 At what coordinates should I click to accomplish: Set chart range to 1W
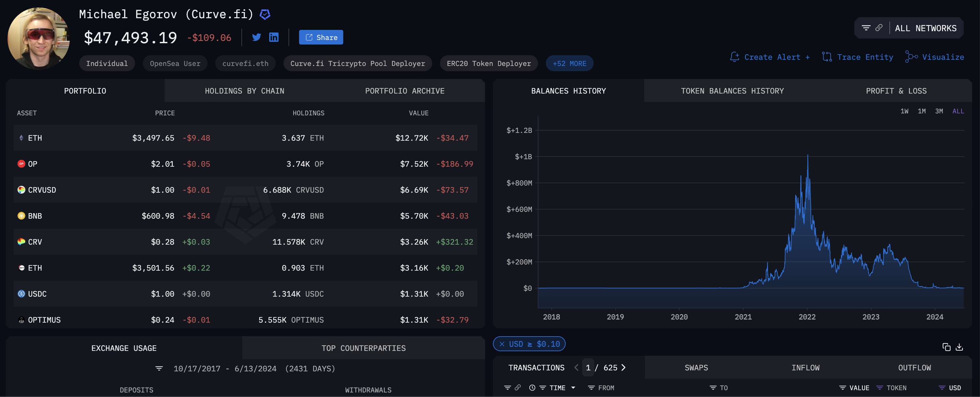tap(904, 111)
